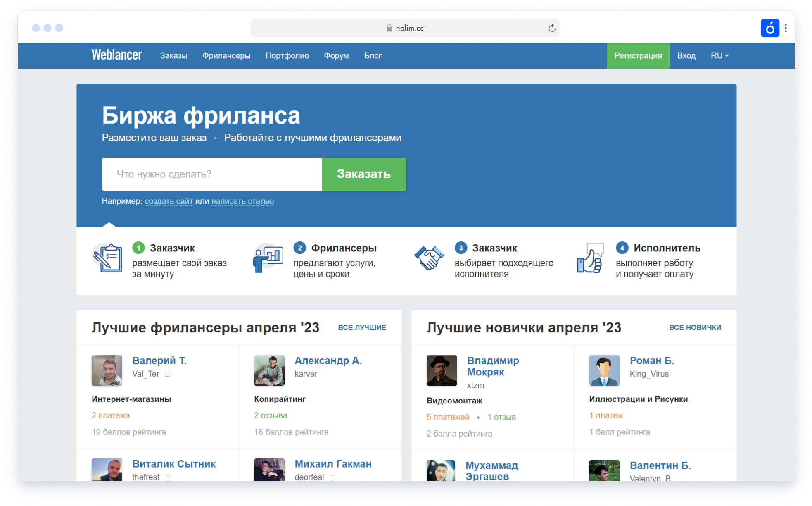Open the Блог menu item

pyautogui.click(x=373, y=55)
